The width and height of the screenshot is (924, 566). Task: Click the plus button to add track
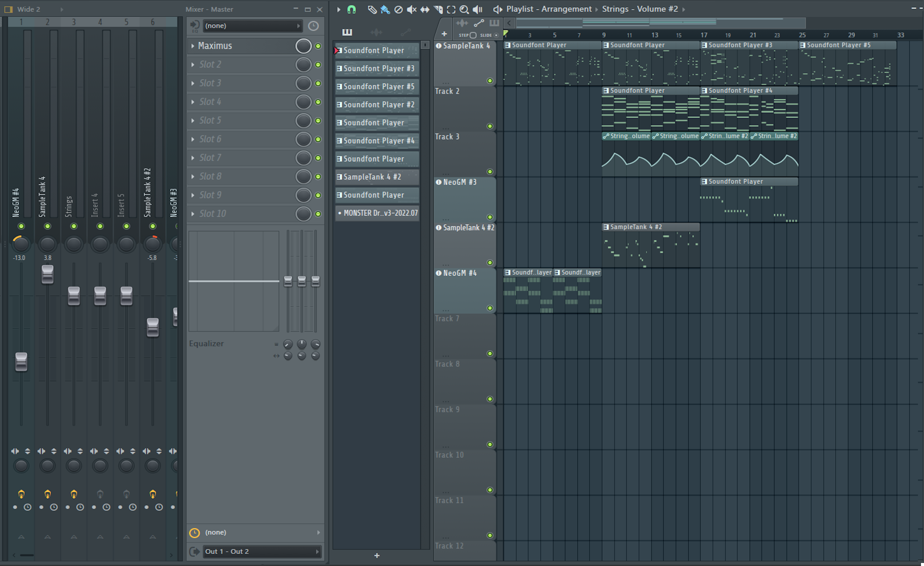click(x=444, y=34)
